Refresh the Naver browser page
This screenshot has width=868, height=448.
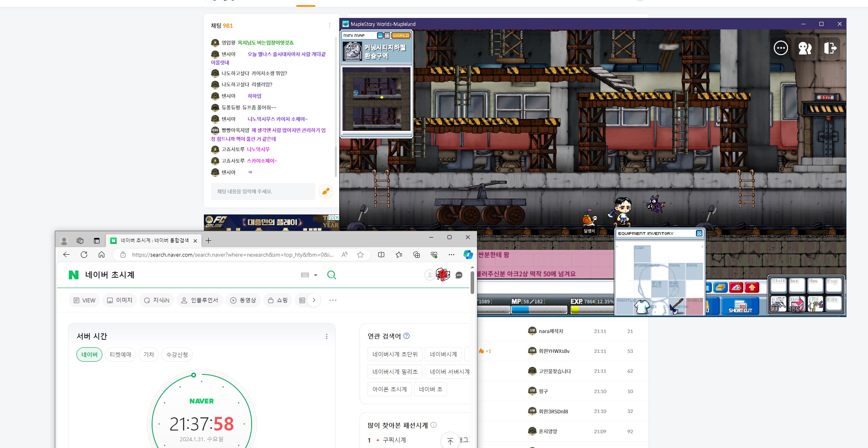click(x=84, y=255)
